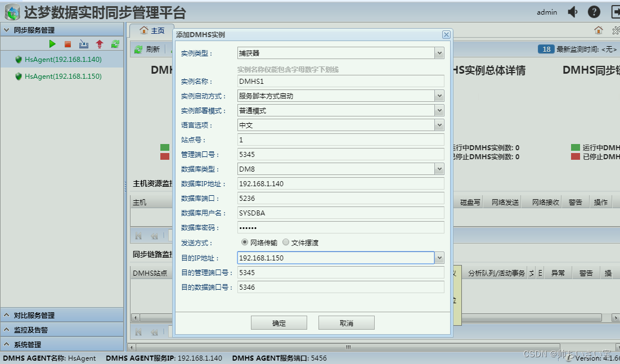Click the blue import icon in sidebar toolbar
The width and height of the screenshot is (620, 364).
(83, 44)
